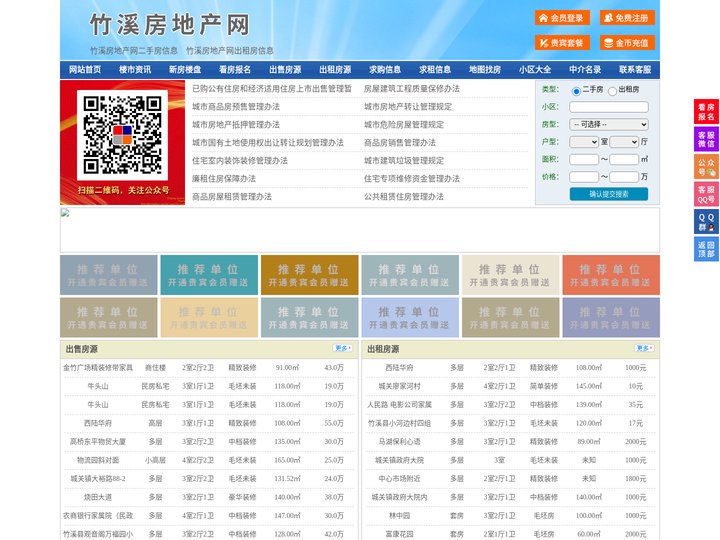Open 地图找房 navigation item

point(485,70)
